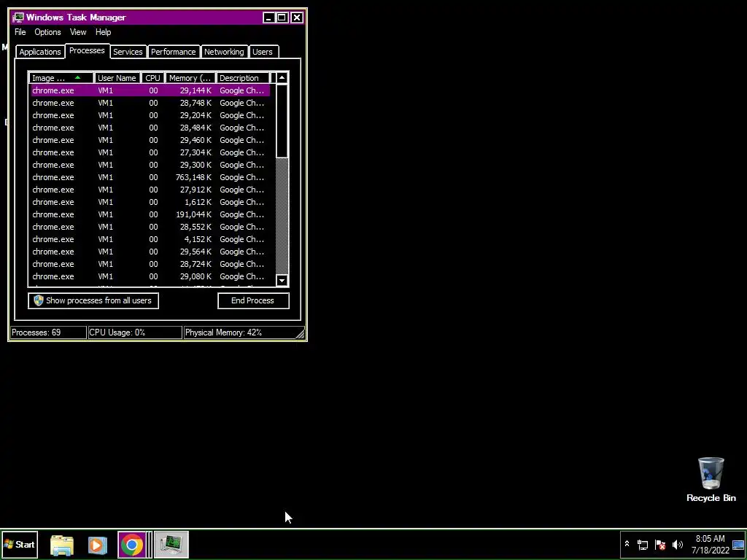747x560 pixels.
Task: Select chrome.exe process using 29,564 K
Action: click(x=150, y=252)
